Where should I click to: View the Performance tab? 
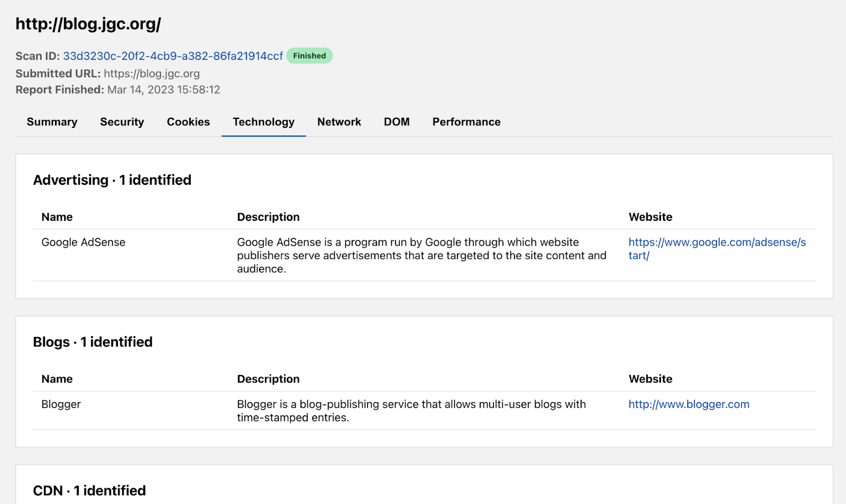pyautogui.click(x=466, y=122)
